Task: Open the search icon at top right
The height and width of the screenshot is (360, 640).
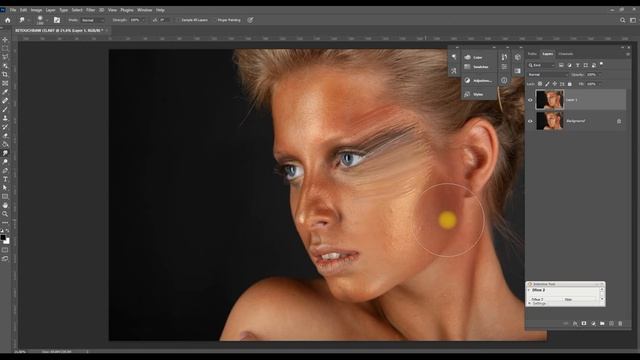Action: (x=622, y=20)
